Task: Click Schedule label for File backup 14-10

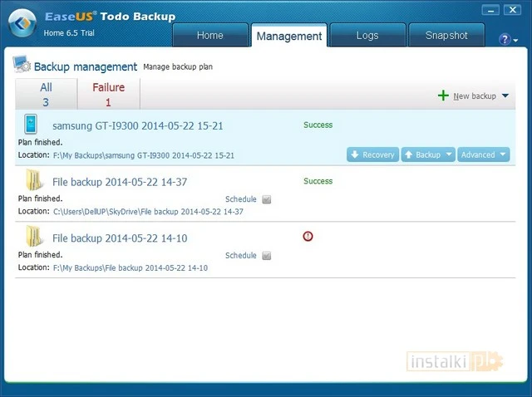Action: 241,256
